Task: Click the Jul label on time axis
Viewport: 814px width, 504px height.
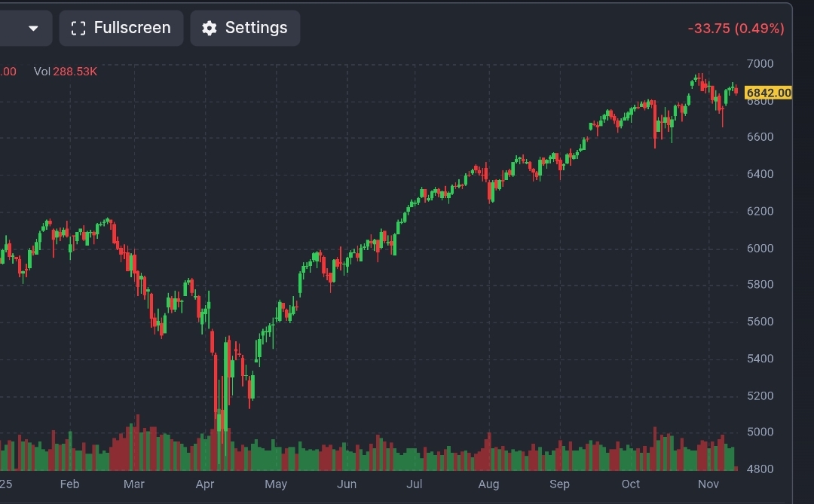Action: click(415, 484)
